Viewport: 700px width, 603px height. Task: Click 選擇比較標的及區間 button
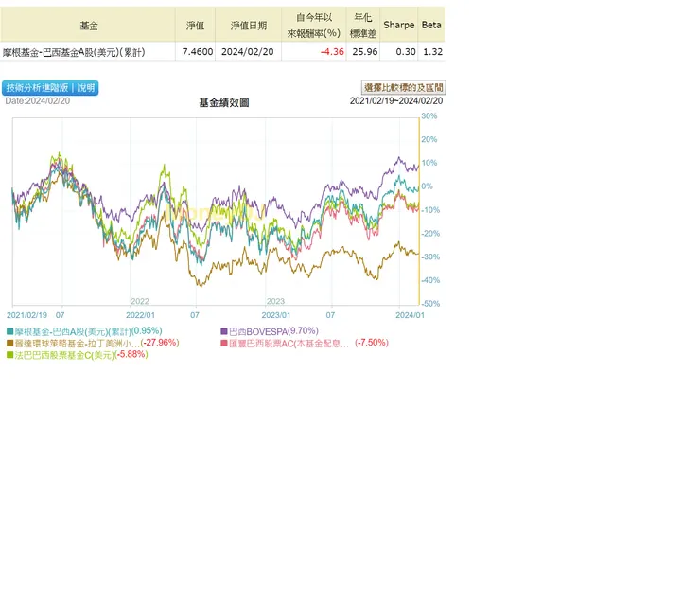(404, 87)
